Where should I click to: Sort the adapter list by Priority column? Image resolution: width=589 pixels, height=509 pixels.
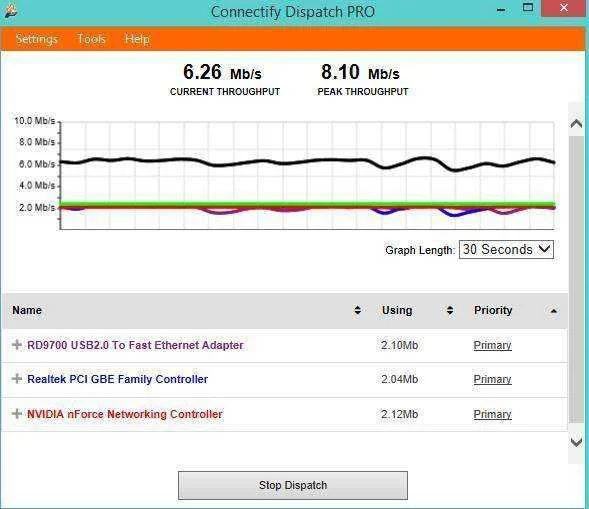pos(553,311)
